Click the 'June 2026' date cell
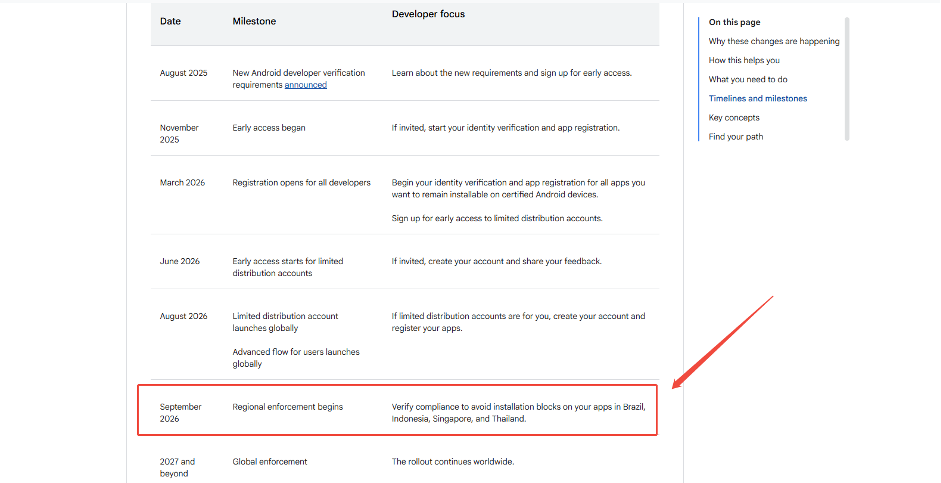Viewport: 941px width, 483px height. click(x=180, y=261)
